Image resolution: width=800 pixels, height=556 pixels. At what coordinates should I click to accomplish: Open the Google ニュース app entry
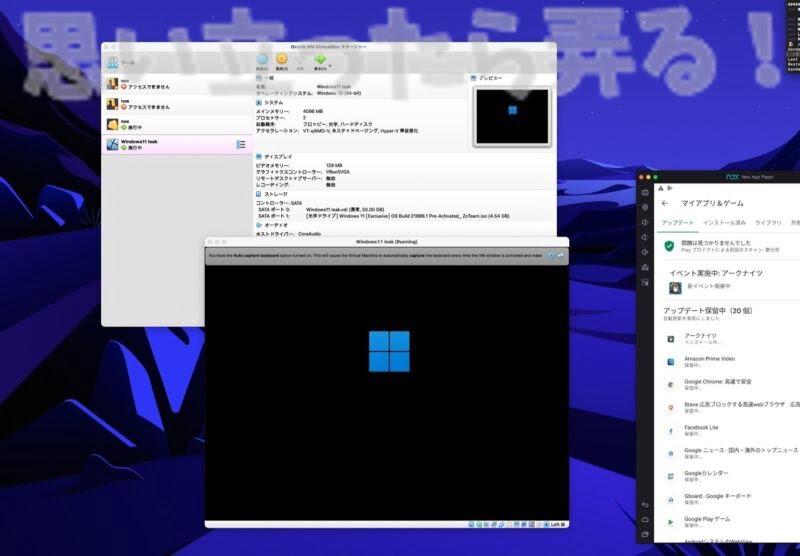727,453
